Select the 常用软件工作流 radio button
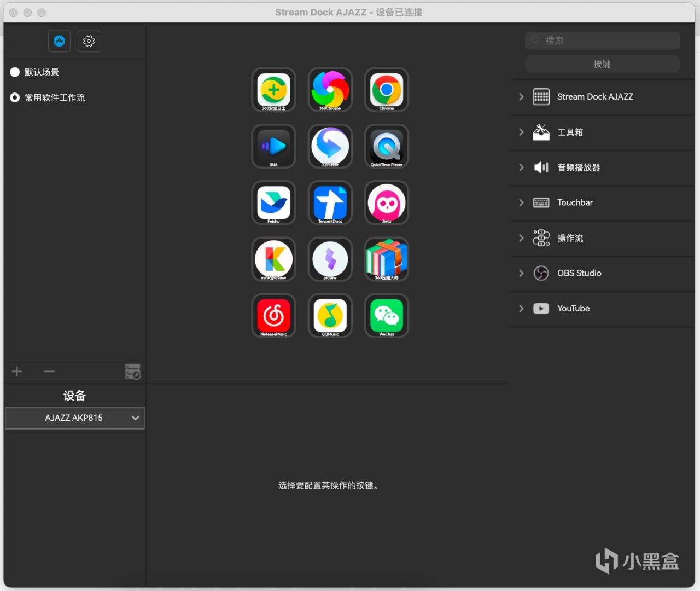 point(15,97)
